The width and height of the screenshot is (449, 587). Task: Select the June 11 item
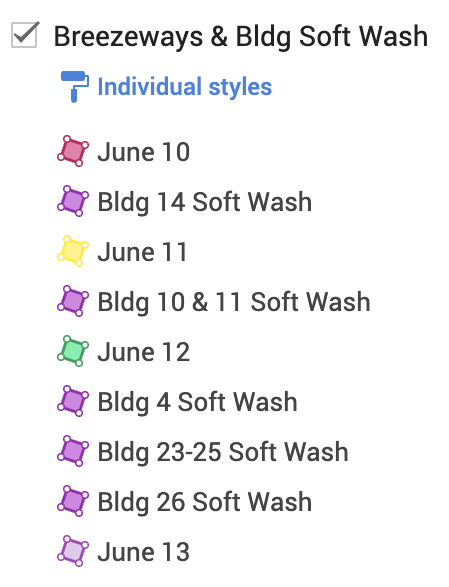(142, 252)
